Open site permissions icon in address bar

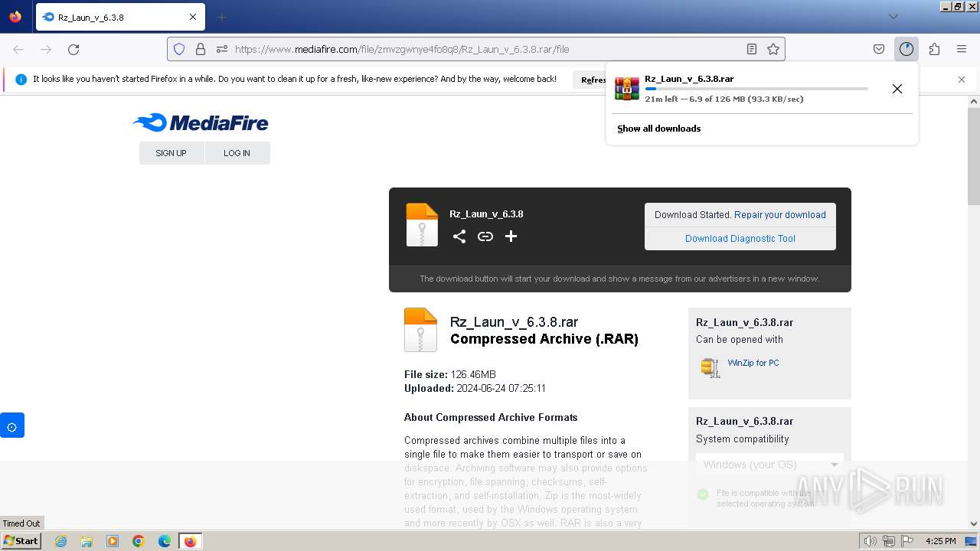pos(222,49)
